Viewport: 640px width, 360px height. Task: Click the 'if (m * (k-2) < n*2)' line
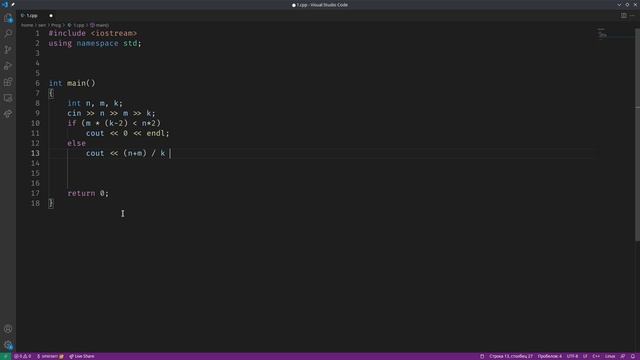click(114, 123)
